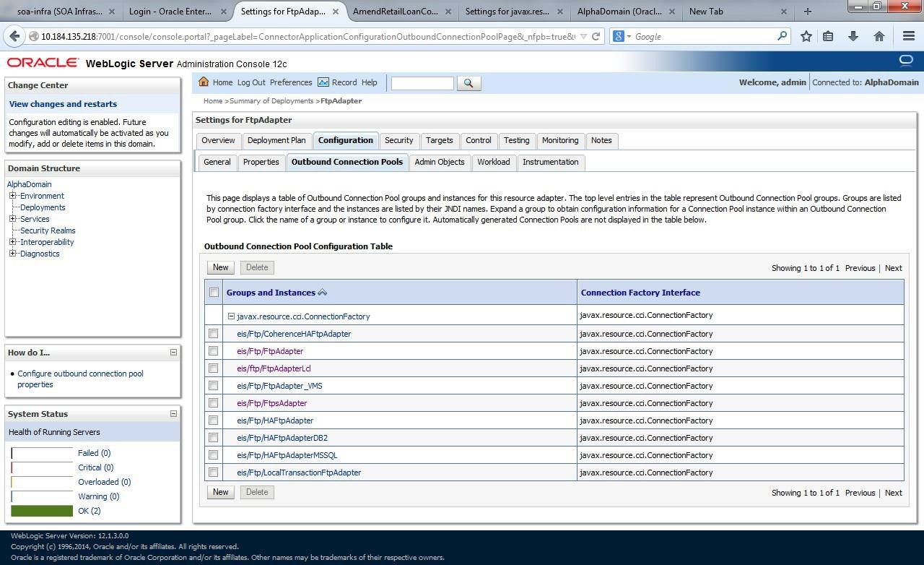Expand the Services tree node
This screenshot has height=565, width=924.
[12, 218]
